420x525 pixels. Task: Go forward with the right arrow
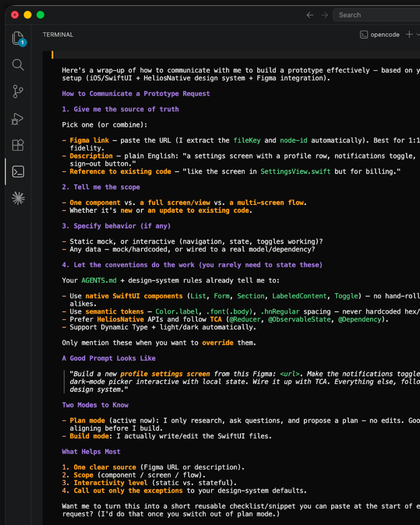(x=325, y=15)
